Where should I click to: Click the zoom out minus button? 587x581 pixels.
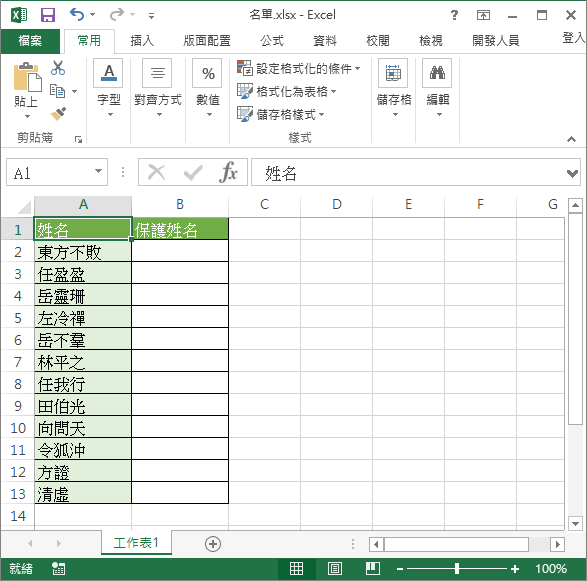click(x=400, y=569)
